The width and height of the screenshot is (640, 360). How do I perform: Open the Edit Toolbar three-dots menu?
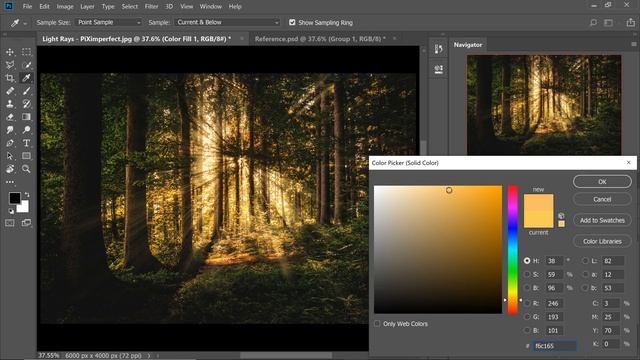(10, 182)
